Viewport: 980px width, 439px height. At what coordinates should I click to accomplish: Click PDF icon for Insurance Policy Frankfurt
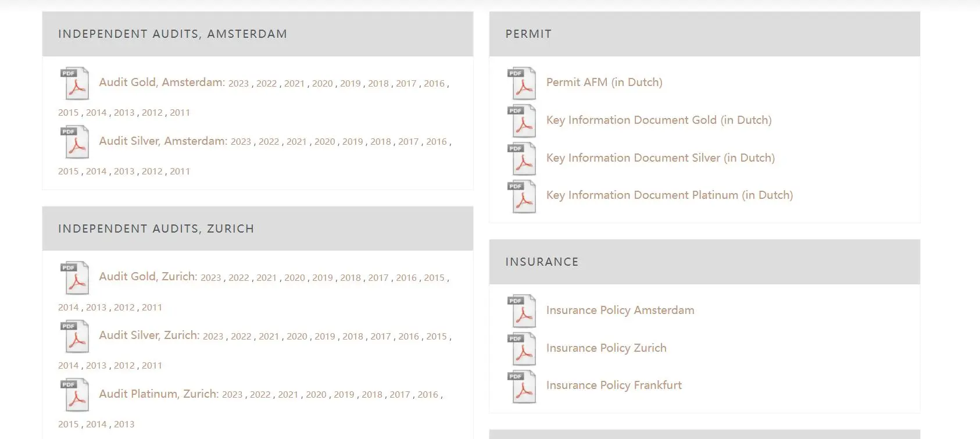click(522, 387)
